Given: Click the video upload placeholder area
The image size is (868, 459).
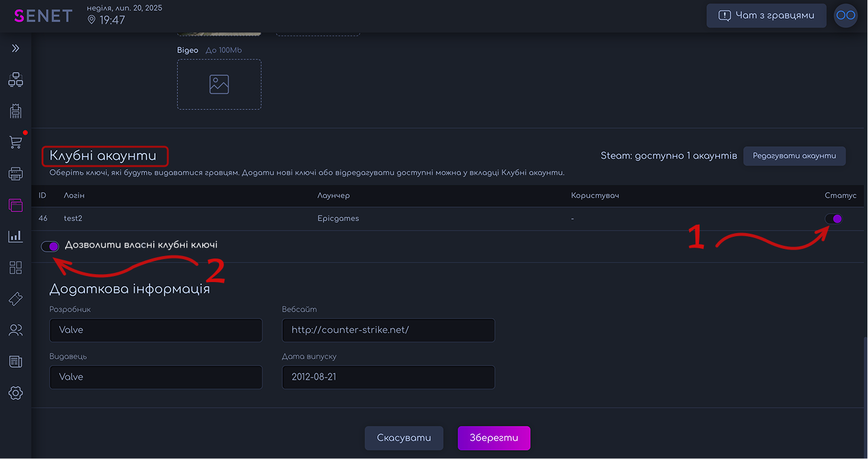Looking at the screenshot, I should click(219, 84).
